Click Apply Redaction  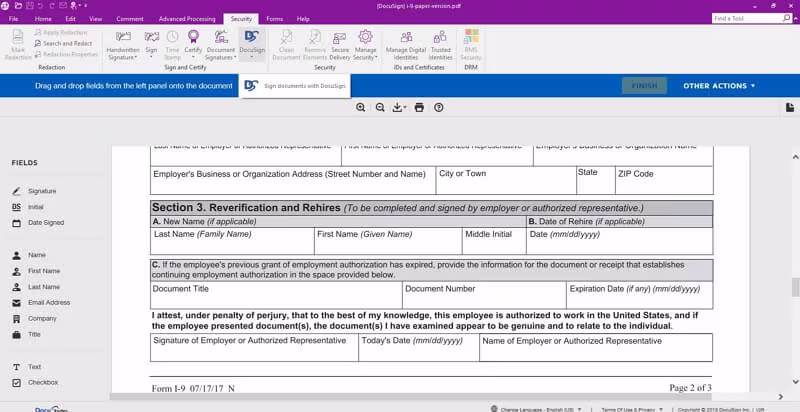61,33
